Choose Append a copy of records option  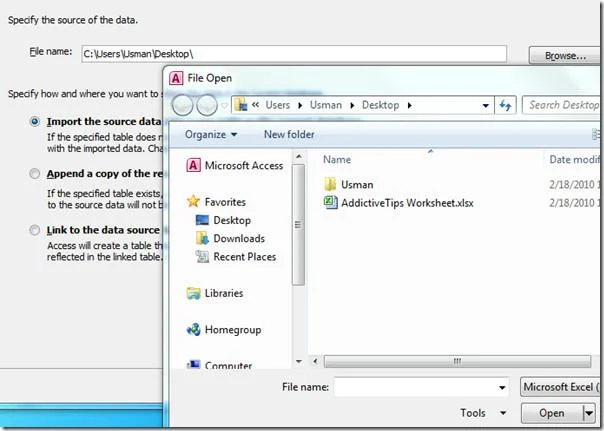[x=35, y=174]
